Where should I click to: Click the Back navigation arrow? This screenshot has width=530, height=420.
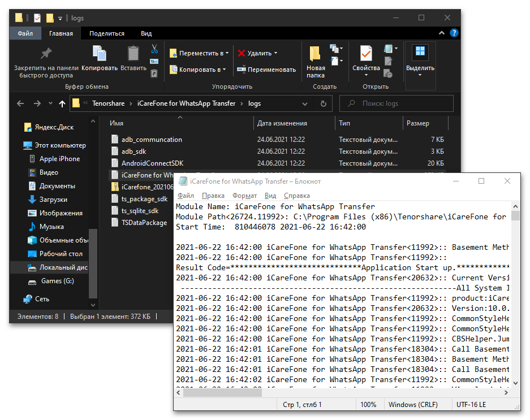click(20, 103)
